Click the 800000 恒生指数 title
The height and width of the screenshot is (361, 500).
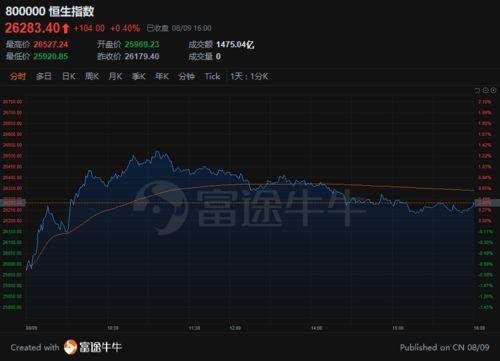click(50, 11)
